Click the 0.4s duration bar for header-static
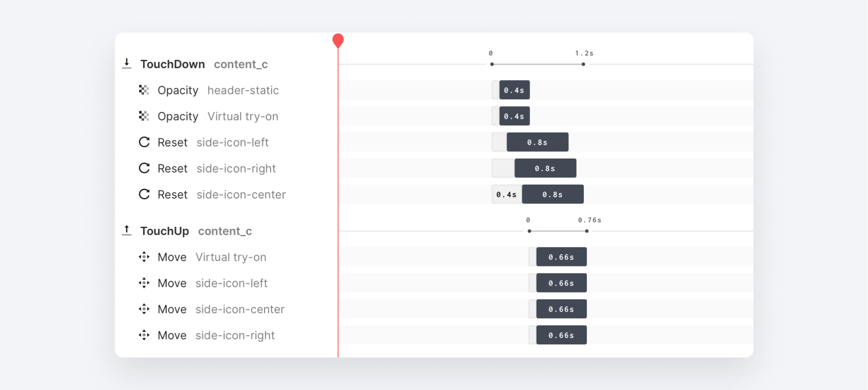This screenshot has height=390, width=868. tap(514, 90)
